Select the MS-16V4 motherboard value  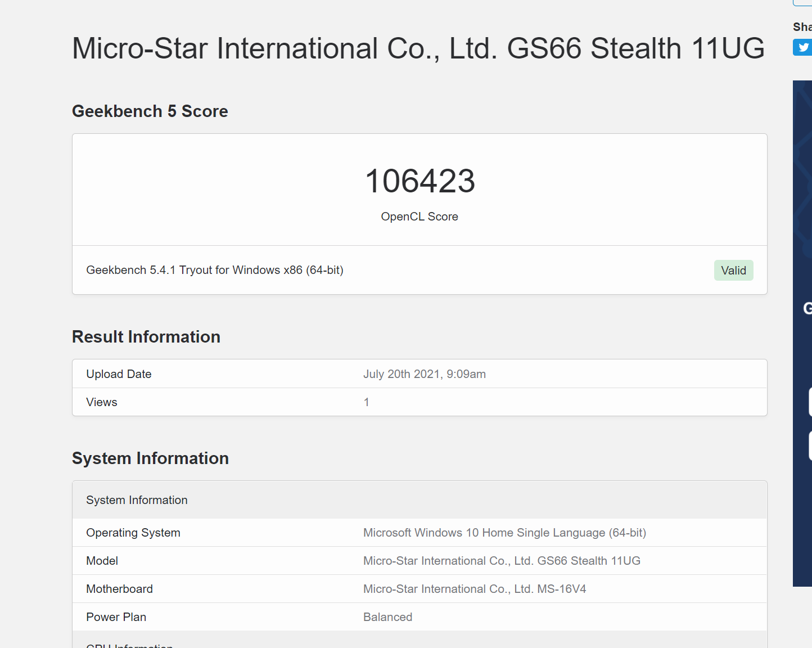(475, 589)
